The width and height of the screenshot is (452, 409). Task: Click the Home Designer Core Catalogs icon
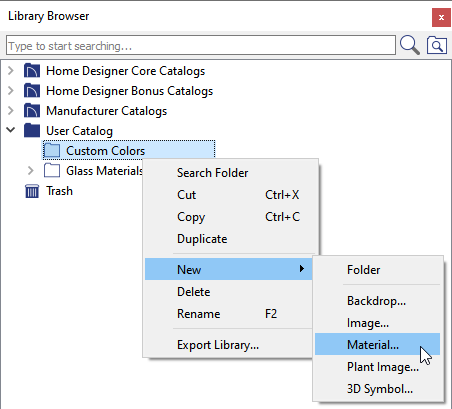click(32, 71)
